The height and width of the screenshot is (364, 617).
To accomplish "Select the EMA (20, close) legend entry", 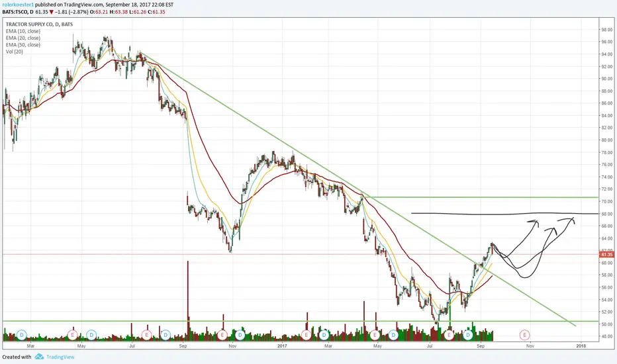I will [23, 38].
